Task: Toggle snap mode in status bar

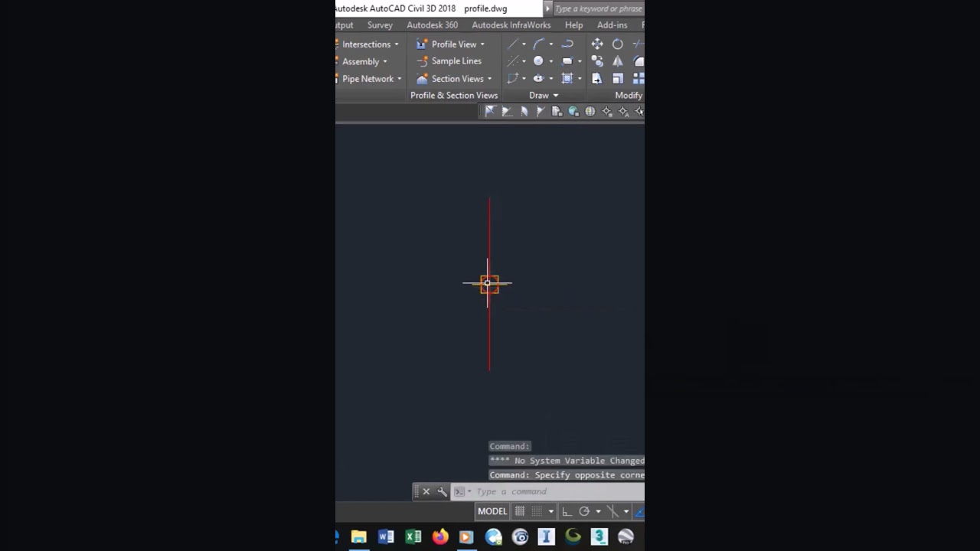Action: pos(537,511)
